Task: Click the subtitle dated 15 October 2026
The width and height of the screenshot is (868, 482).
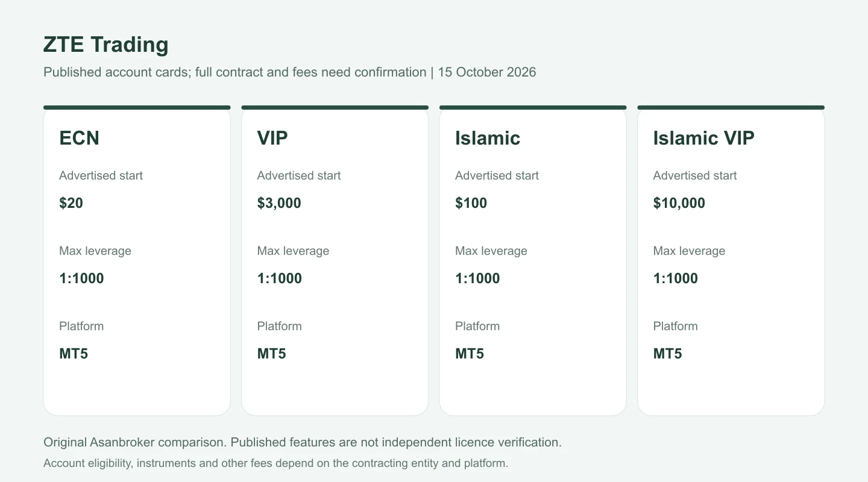Action: pyautogui.click(x=290, y=72)
